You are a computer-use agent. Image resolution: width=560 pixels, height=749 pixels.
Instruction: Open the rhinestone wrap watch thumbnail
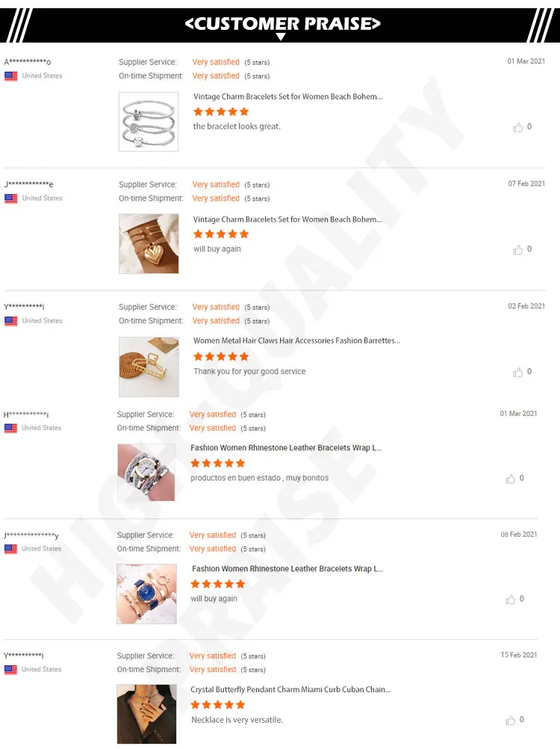click(146, 473)
